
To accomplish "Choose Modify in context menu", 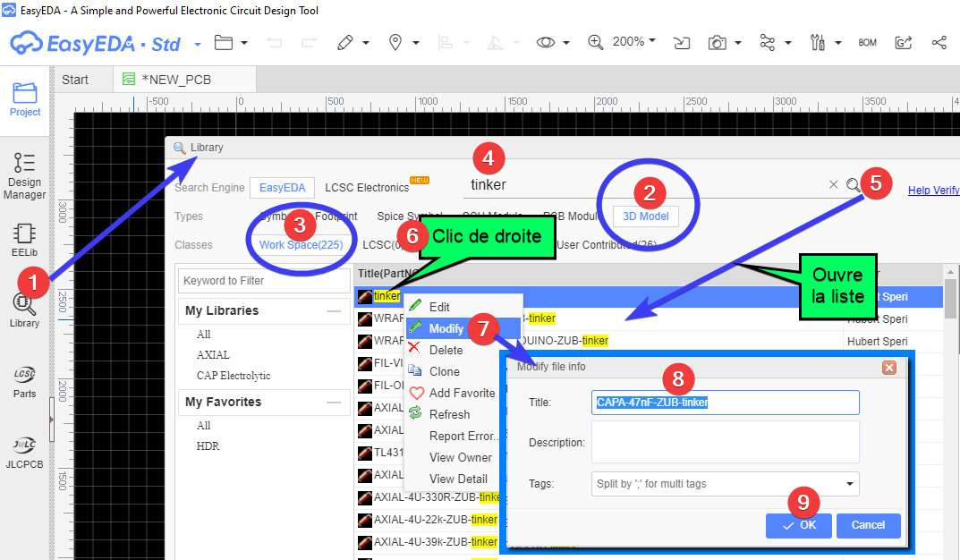I will click(464, 328).
